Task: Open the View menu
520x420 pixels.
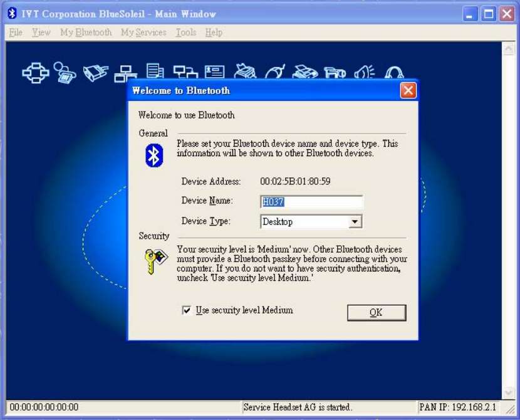Action: pyautogui.click(x=41, y=32)
